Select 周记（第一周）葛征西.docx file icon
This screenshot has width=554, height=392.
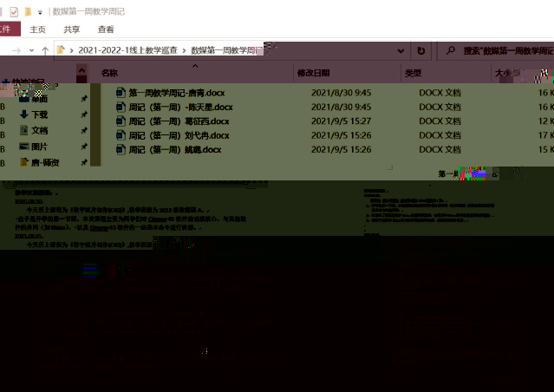pos(121,121)
